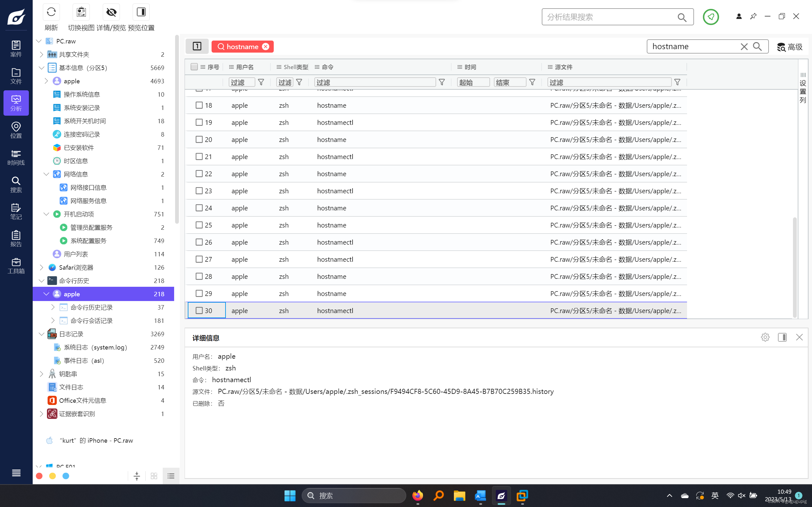The image size is (812, 507).
Task: Click the Preview Position (预览位置) icon
Action: click(141, 12)
